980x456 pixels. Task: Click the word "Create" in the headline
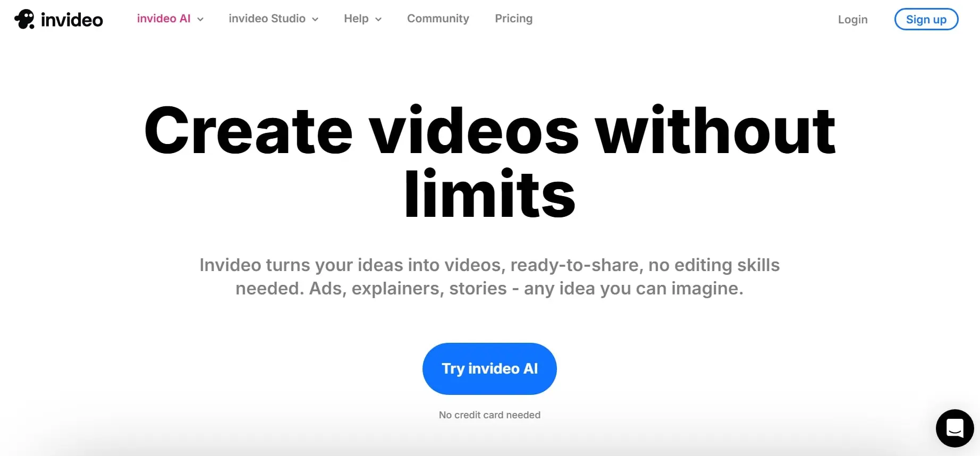point(248,131)
